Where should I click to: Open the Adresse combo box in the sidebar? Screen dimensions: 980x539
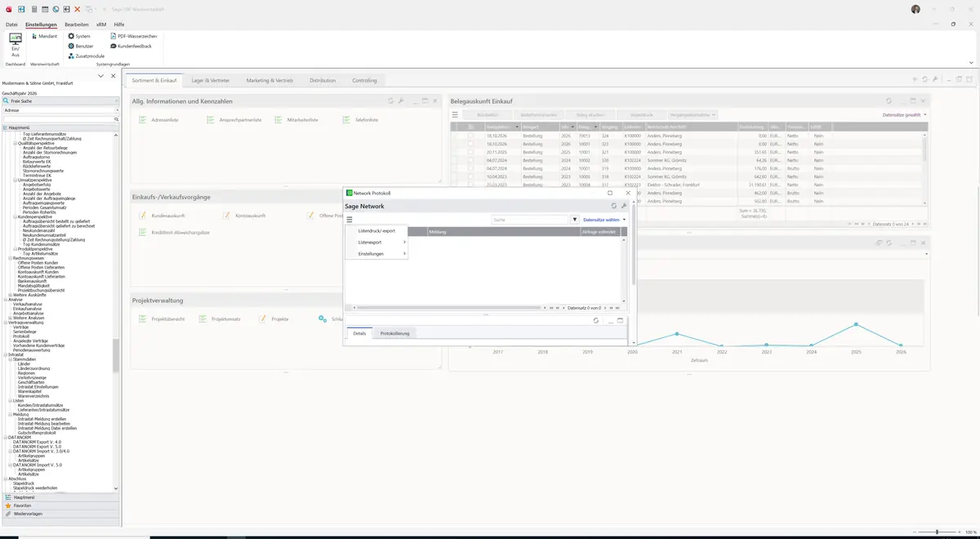point(60,109)
